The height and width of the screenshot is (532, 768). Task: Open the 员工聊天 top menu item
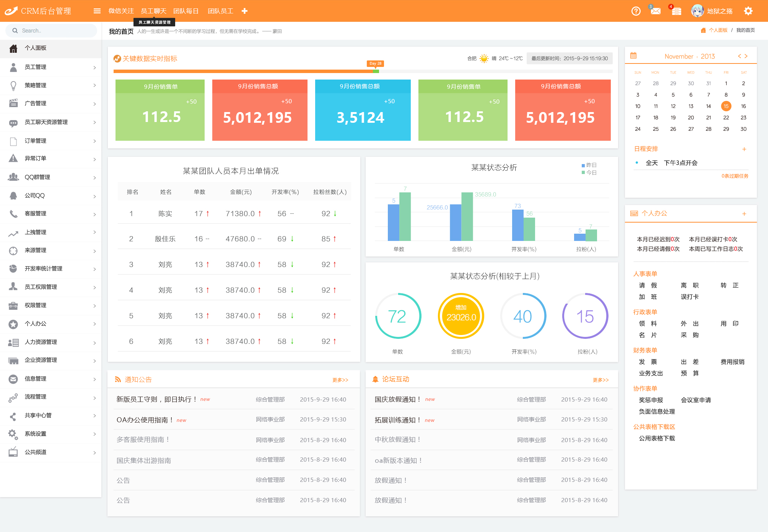tap(153, 11)
